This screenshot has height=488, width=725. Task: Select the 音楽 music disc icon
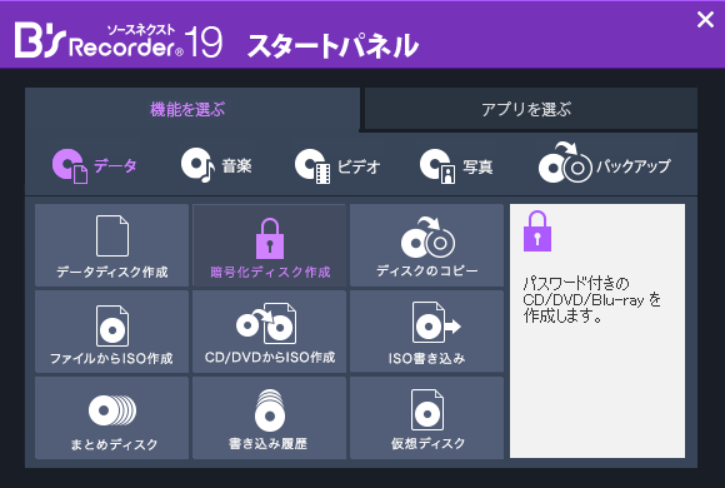(198, 165)
